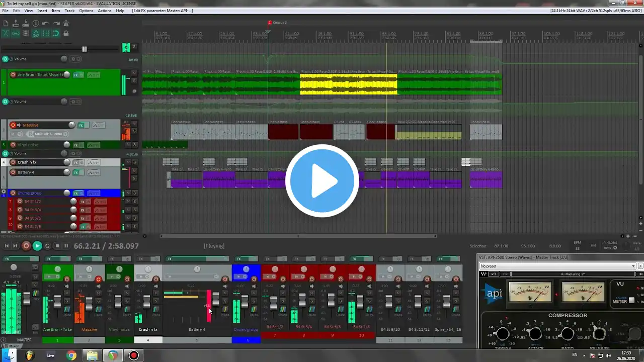
Task: Open the Ableton Live icon in the taskbar
Action: (50, 355)
